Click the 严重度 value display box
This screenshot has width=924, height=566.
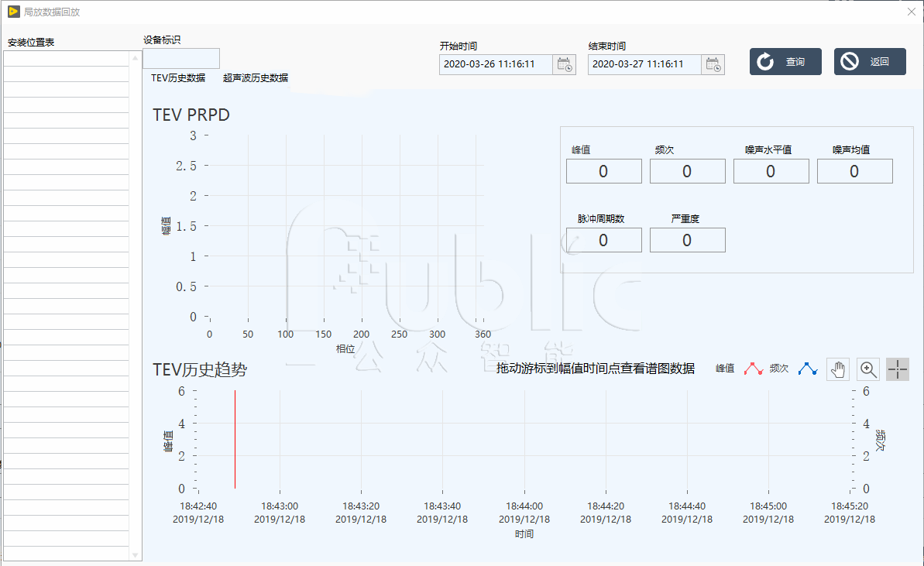[x=687, y=239]
